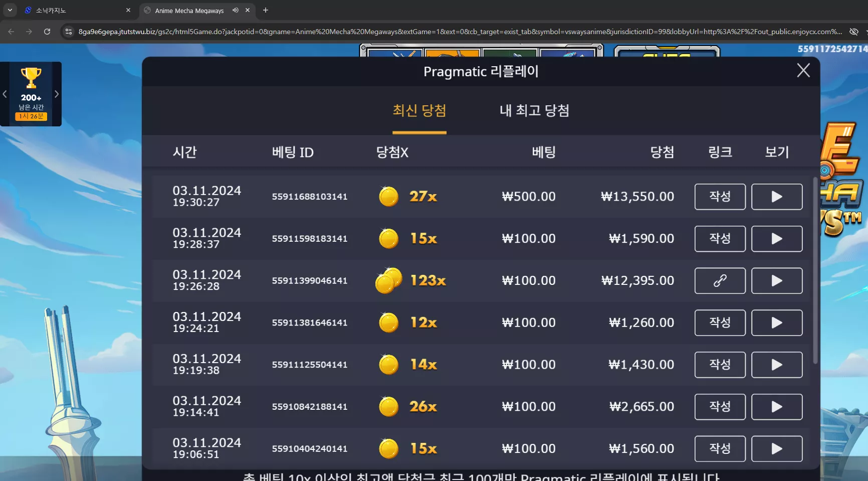Click bet ID 55911381646141
Viewport: 868px width, 481px height.
(x=310, y=323)
